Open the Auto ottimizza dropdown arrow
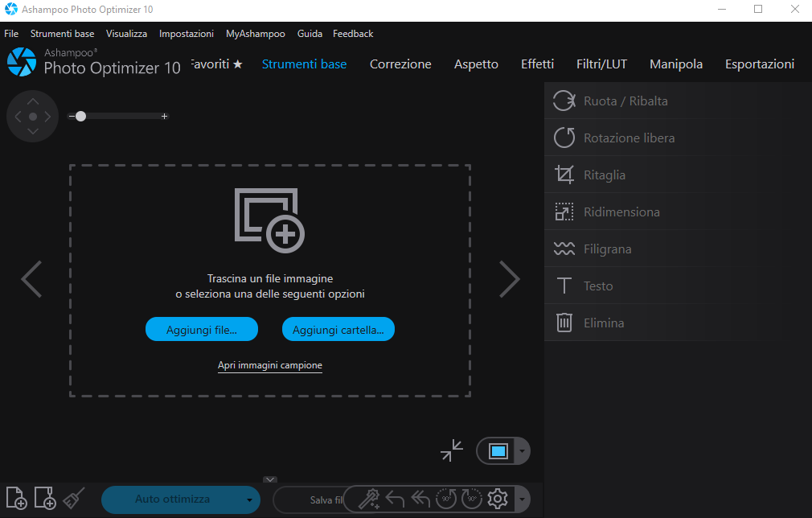 (x=249, y=499)
